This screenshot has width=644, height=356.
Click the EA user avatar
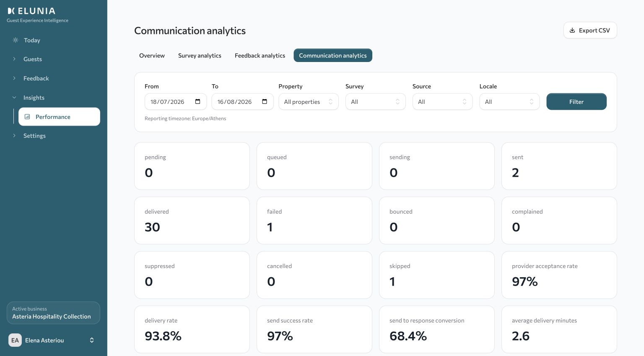15,340
